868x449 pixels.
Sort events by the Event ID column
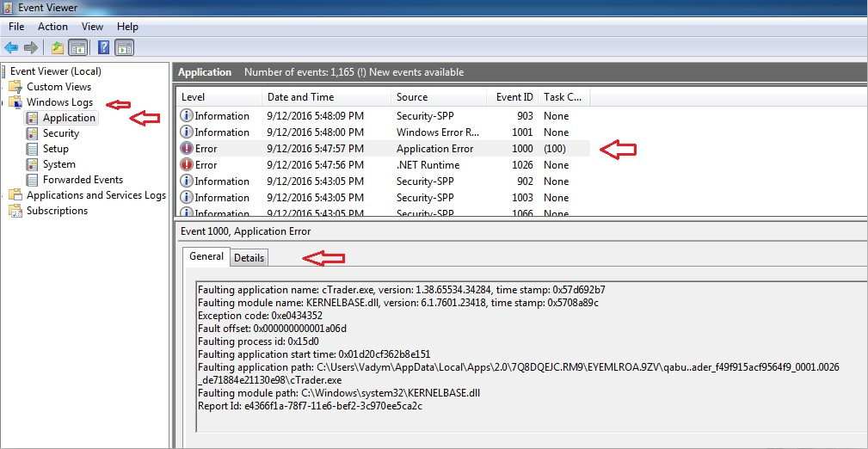pos(514,97)
